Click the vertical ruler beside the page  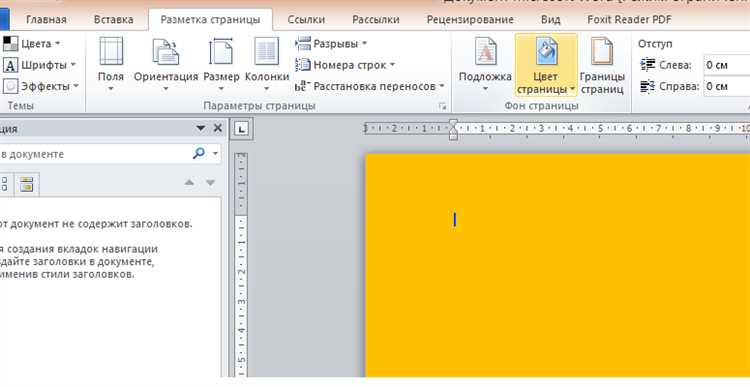click(242, 265)
